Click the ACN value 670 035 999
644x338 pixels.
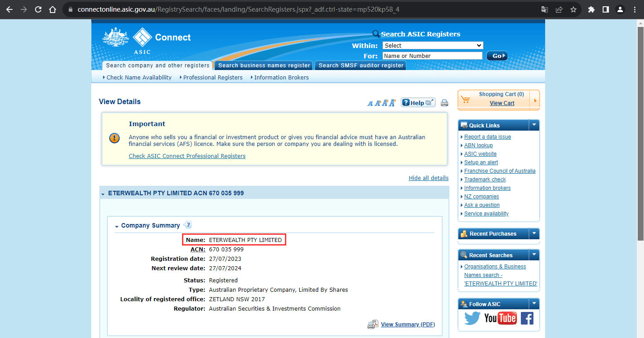click(x=226, y=249)
